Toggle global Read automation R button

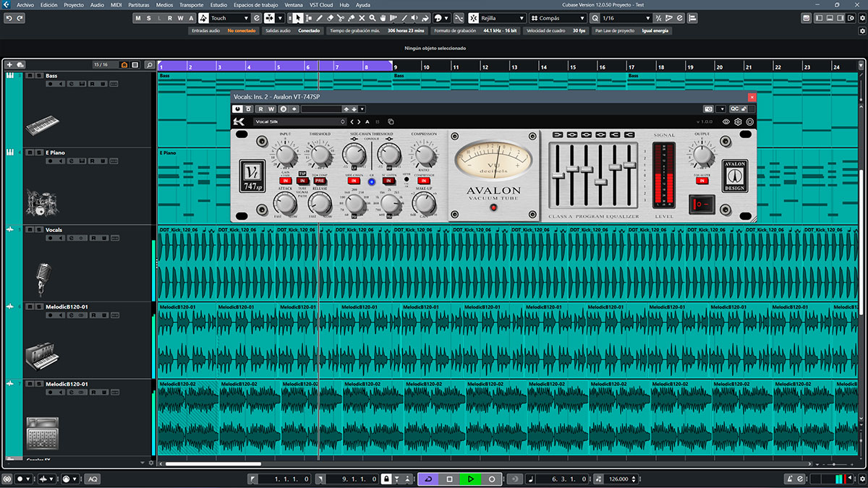pyautogui.click(x=170, y=17)
